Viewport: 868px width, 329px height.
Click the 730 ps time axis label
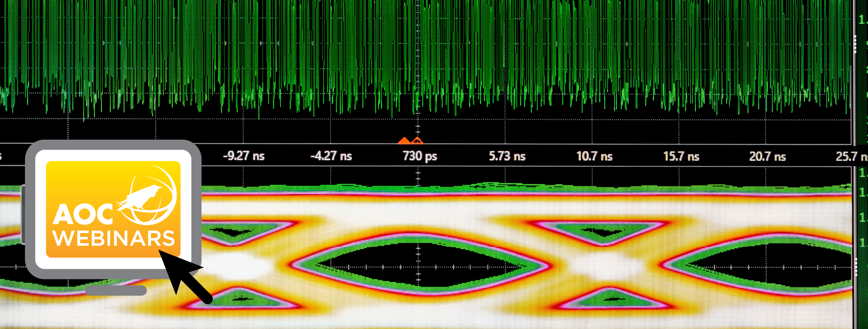pos(420,156)
